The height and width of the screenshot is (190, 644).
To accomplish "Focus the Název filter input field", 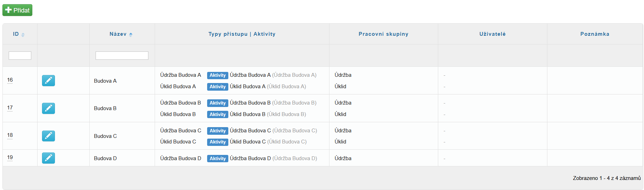I will [122, 56].
